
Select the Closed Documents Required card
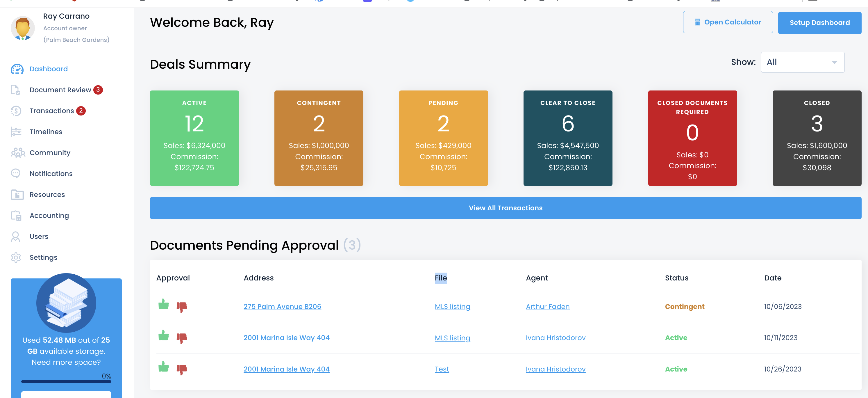click(692, 138)
